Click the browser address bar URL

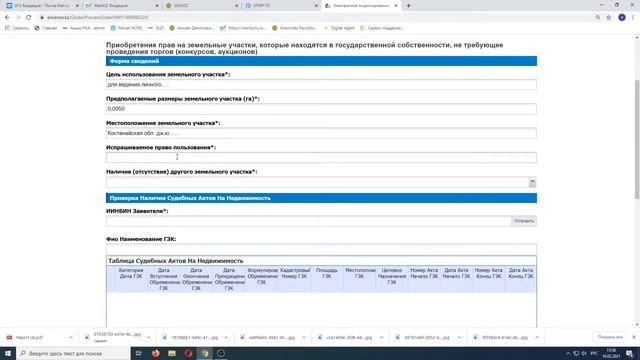coord(97,18)
